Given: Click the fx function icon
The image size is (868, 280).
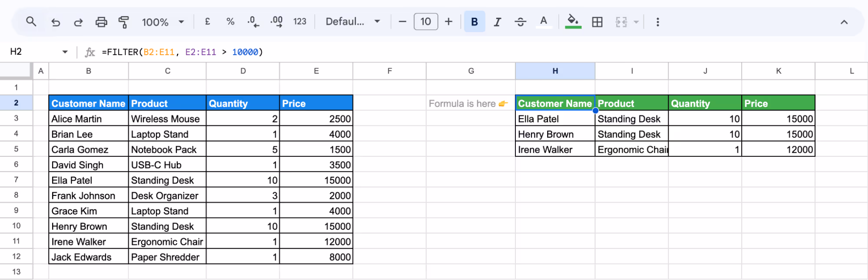Looking at the screenshot, I should tap(90, 52).
